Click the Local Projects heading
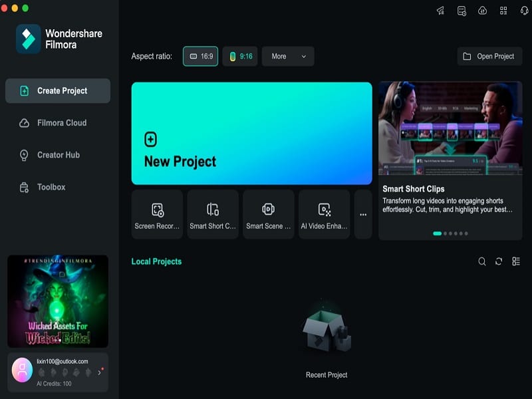 pos(156,261)
